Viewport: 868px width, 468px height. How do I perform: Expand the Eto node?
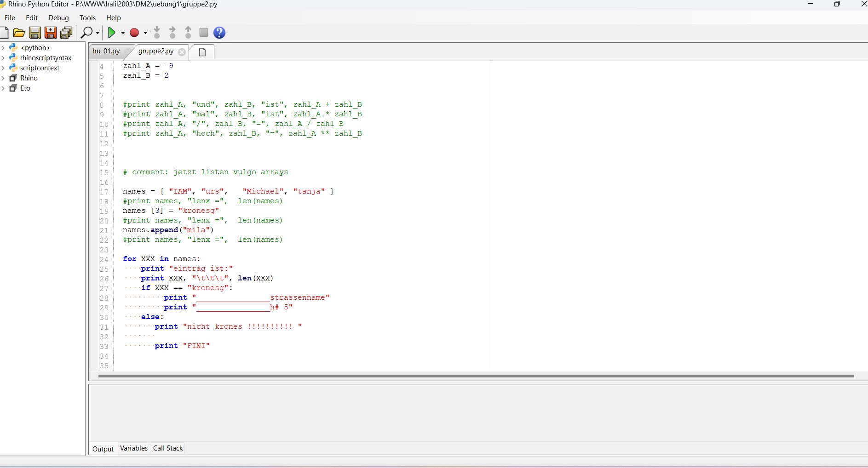[x=4, y=88]
